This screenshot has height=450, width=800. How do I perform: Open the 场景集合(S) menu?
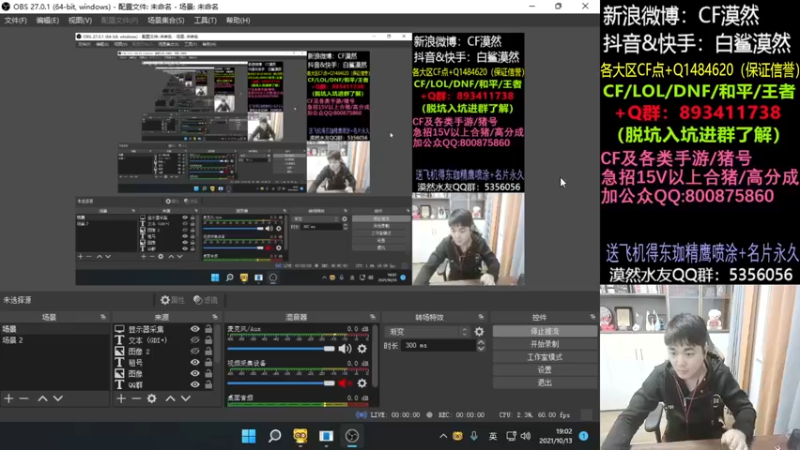pyautogui.click(x=166, y=20)
